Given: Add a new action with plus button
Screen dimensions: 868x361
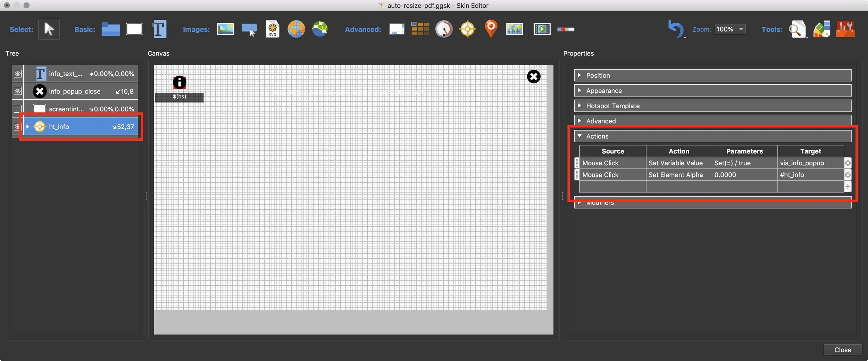Looking at the screenshot, I should (848, 186).
